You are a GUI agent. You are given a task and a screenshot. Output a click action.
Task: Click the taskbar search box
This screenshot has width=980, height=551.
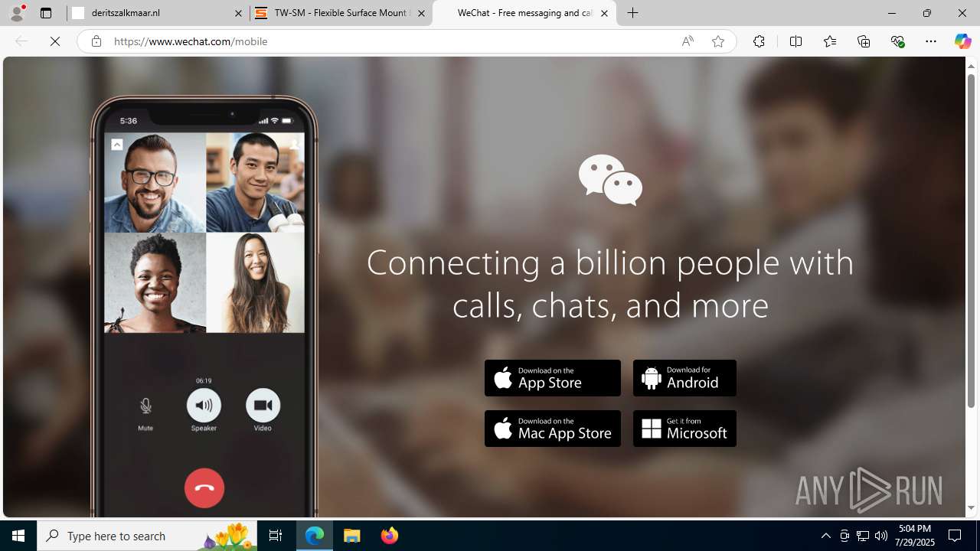[x=148, y=536]
